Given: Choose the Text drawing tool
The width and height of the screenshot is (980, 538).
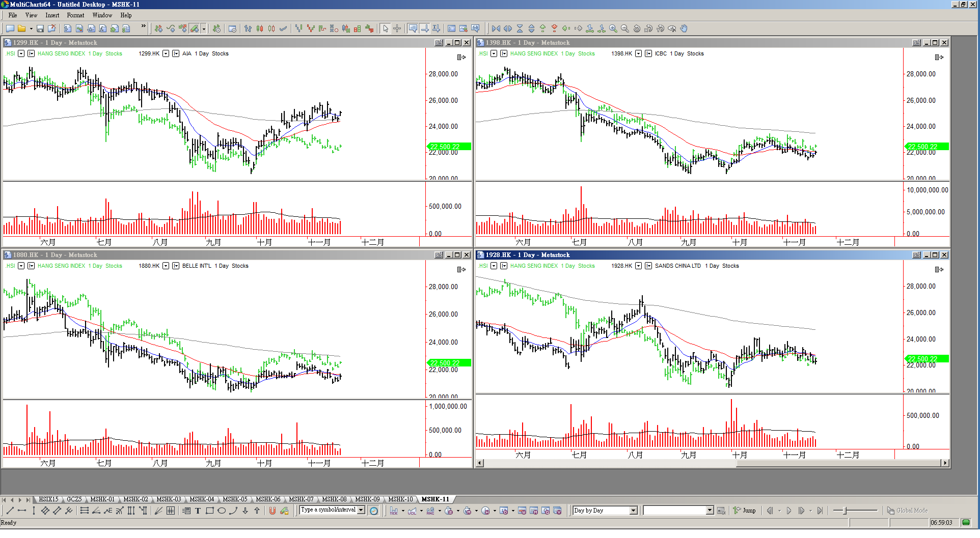Looking at the screenshot, I should pos(198,511).
